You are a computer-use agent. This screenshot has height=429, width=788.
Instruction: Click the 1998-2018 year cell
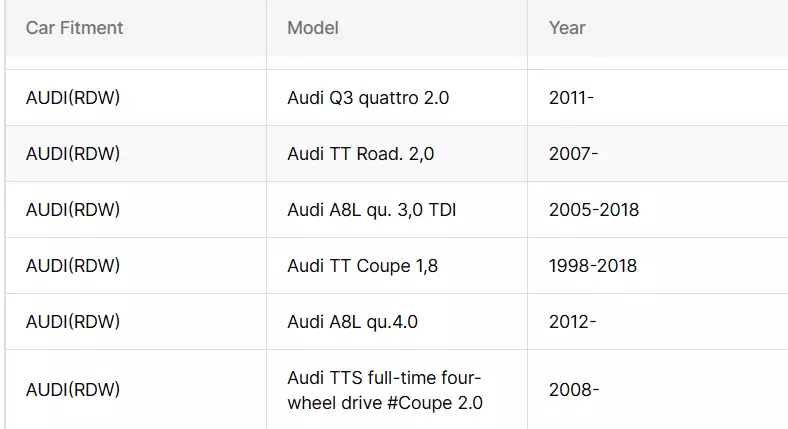point(593,266)
